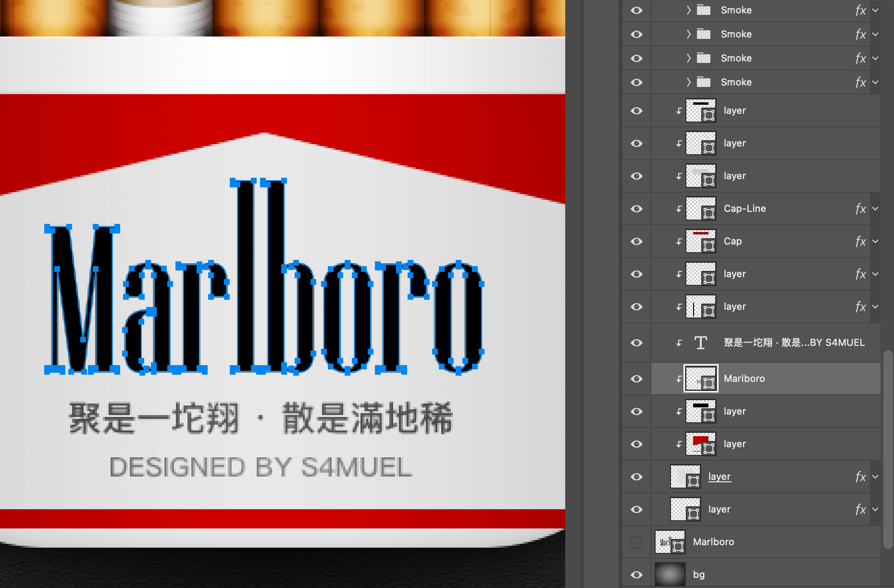894x588 pixels.
Task: Select the Cap layer thumbnail with red line
Action: [701, 241]
